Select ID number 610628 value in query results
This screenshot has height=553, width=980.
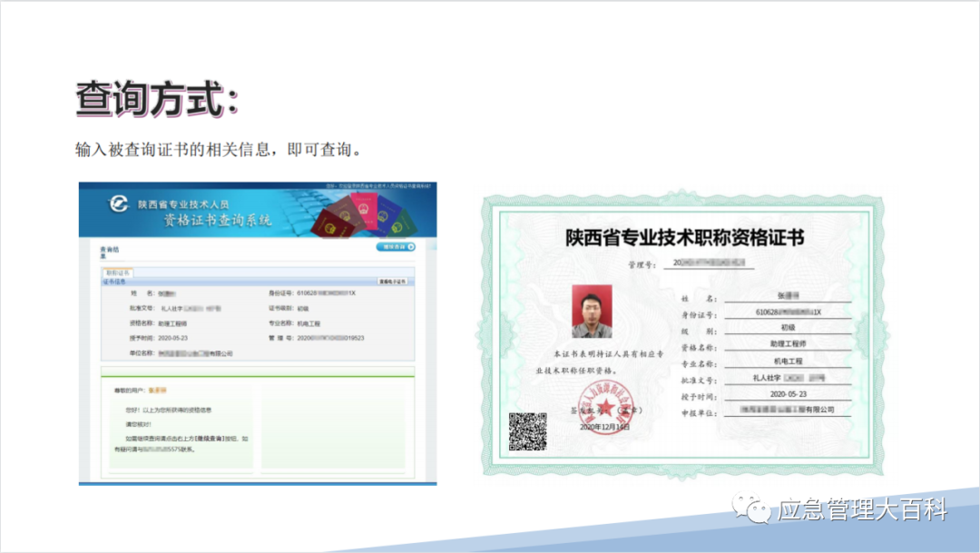[x=327, y=292]
